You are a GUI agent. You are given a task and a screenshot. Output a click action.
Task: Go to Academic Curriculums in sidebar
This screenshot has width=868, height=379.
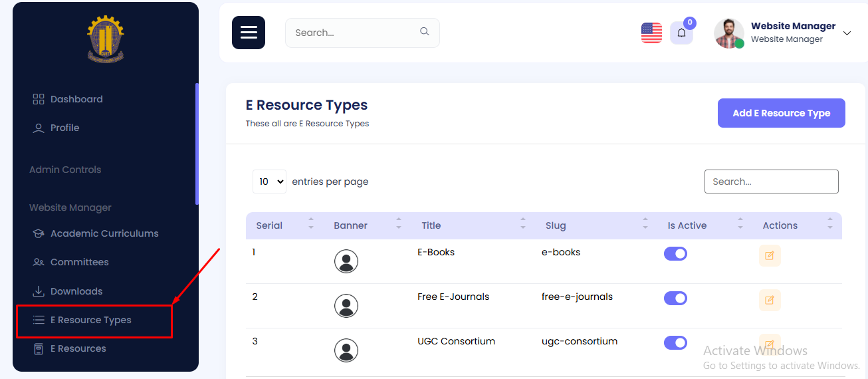pos(104,233)
